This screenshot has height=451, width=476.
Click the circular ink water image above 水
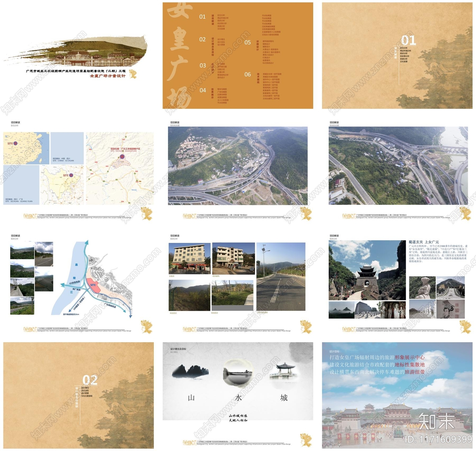238,373
